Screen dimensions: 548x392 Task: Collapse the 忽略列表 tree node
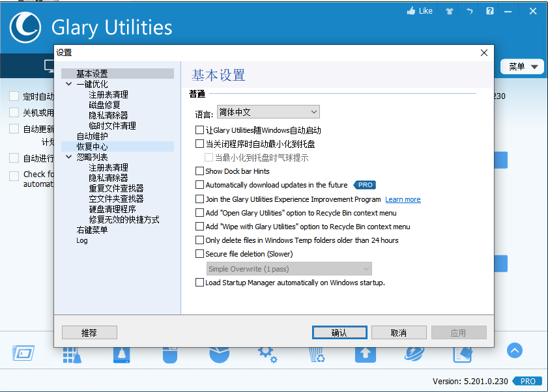point(69,157)
